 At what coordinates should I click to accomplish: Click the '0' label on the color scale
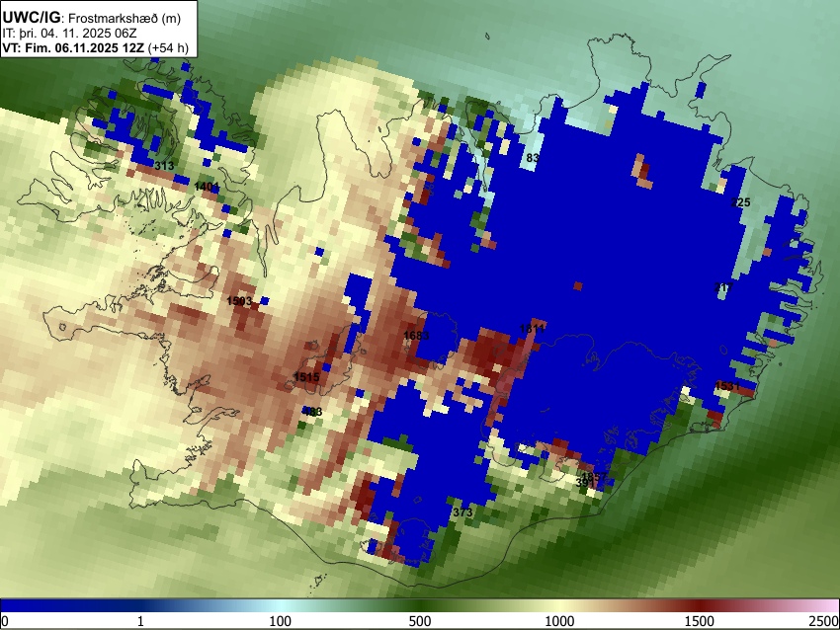pos(5,621)
